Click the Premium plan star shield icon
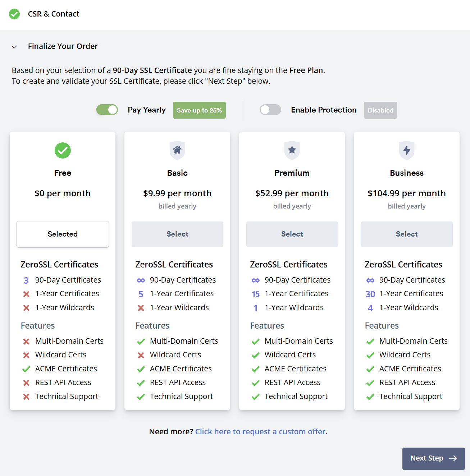 pyautogui.click(x=292, y=150)
